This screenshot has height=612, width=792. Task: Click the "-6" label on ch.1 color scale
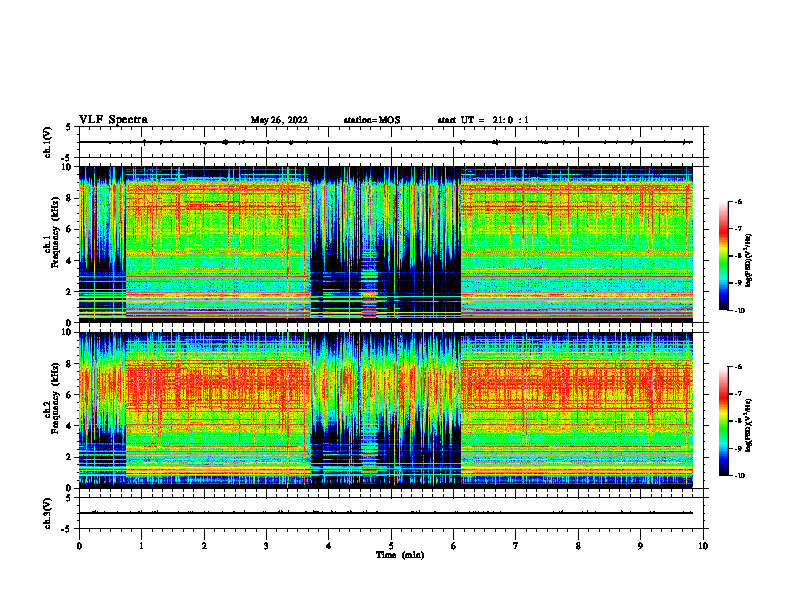pyautogui.click(x=738, y=201)
